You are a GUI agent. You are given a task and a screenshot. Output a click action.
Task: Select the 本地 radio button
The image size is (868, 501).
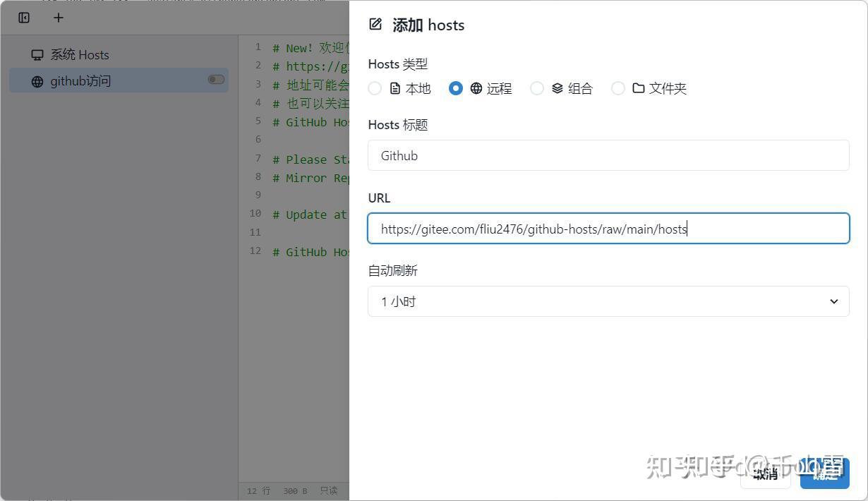(x=375, y=87)
